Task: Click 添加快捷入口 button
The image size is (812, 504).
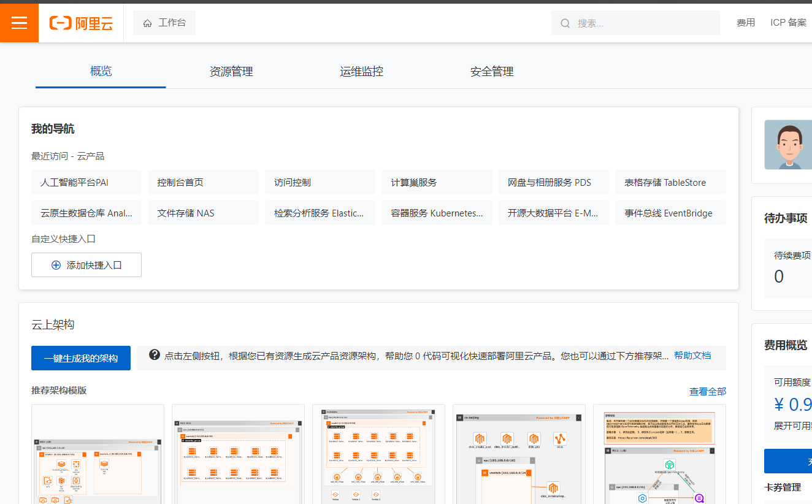Action: point(86,265)
